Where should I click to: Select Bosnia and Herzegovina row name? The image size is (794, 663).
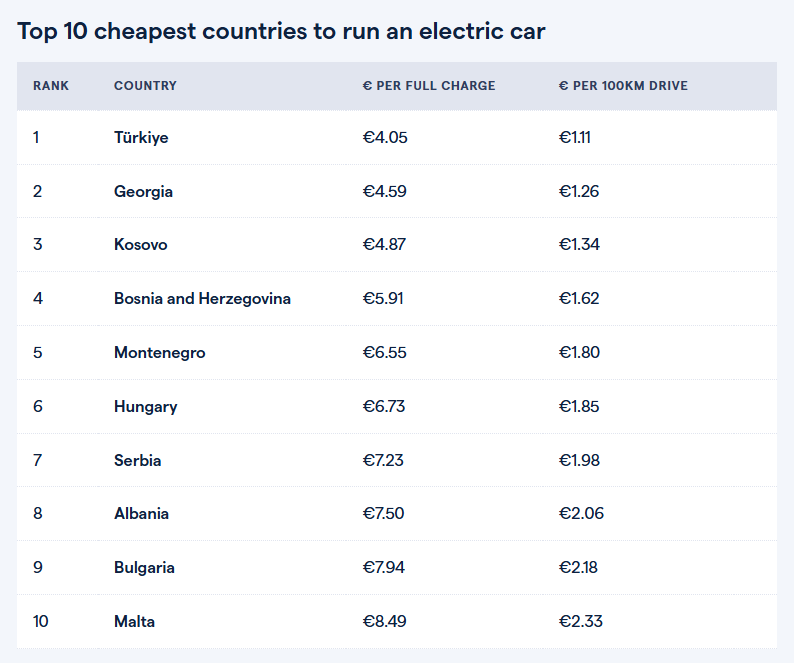coord(203,298)
